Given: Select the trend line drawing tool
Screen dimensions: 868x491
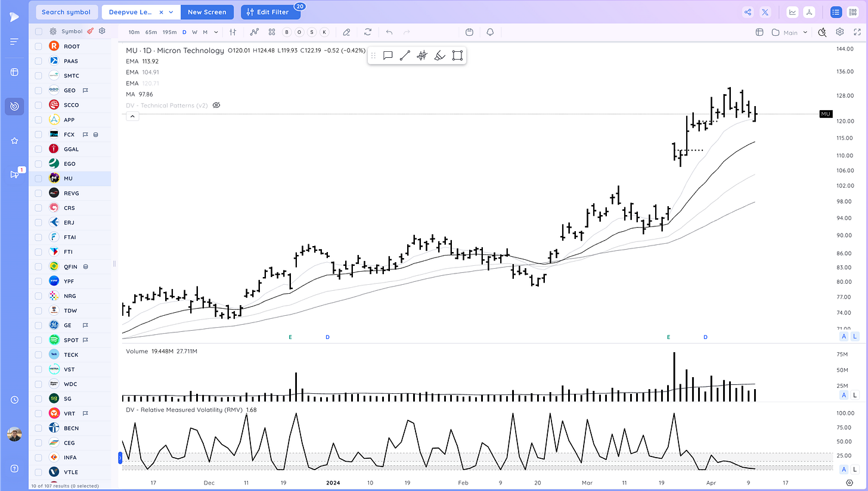Looking at the screenshot, I should click(x=405, y=55).
